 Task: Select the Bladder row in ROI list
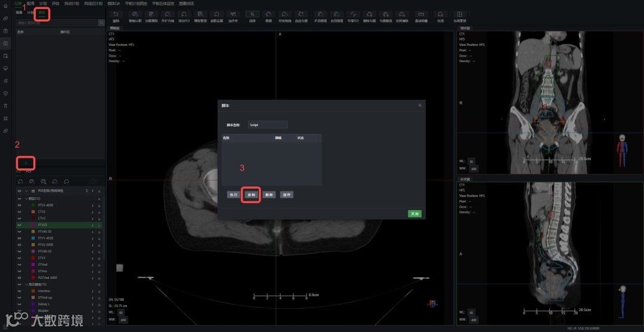click(x=60, y=311)
